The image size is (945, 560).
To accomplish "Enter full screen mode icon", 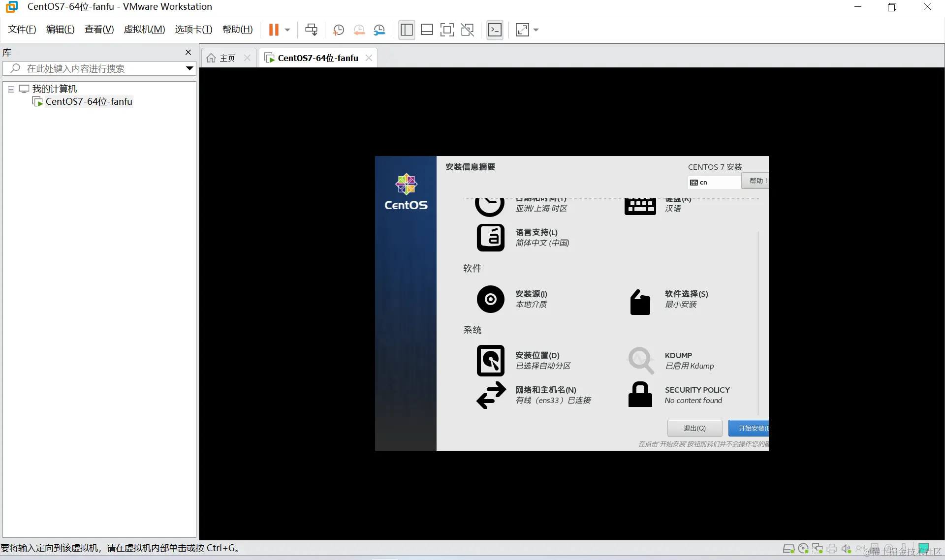I will (447, 30).
